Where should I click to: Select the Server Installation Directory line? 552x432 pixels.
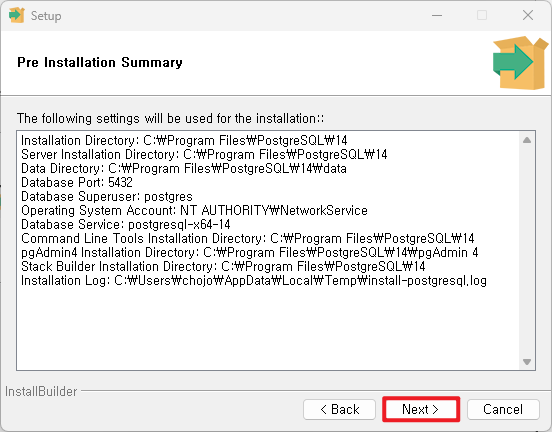click(204, 155)
